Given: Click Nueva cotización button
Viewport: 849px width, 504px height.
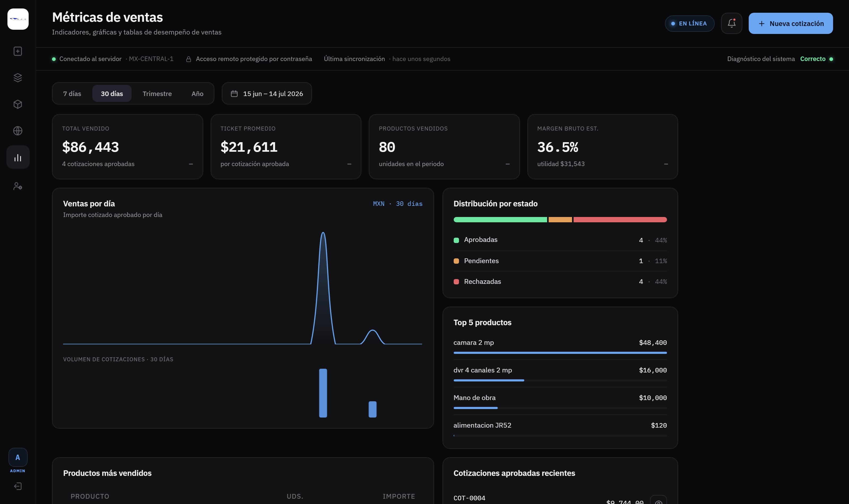Looking at the screenshot, I should [x=791, y=23].
